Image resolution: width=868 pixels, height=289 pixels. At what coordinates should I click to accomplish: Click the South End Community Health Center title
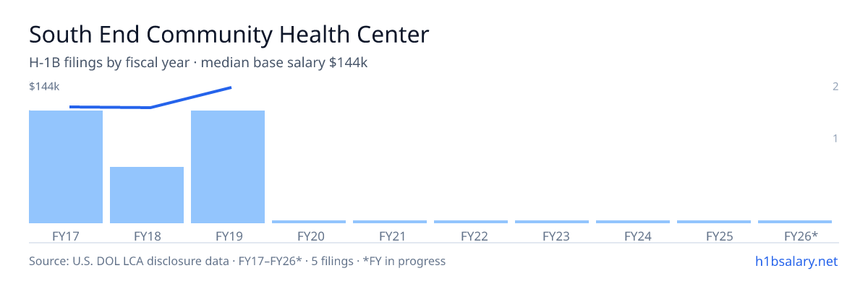click(x=229, y=35)
